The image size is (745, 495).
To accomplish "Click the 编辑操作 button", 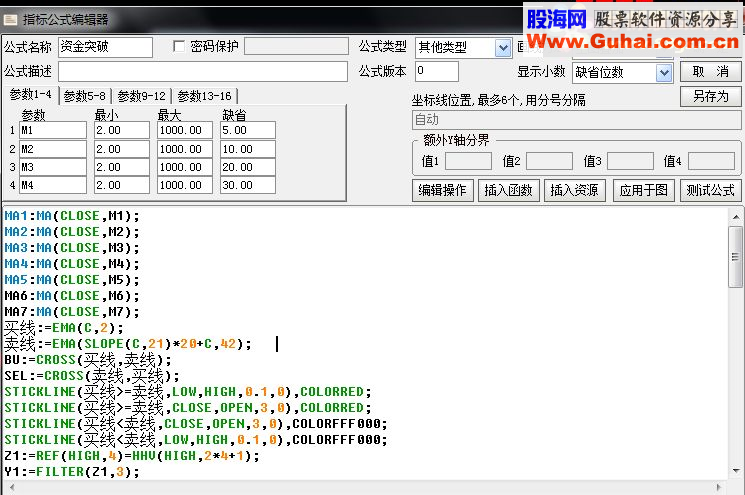I will [x=442, y=190].
